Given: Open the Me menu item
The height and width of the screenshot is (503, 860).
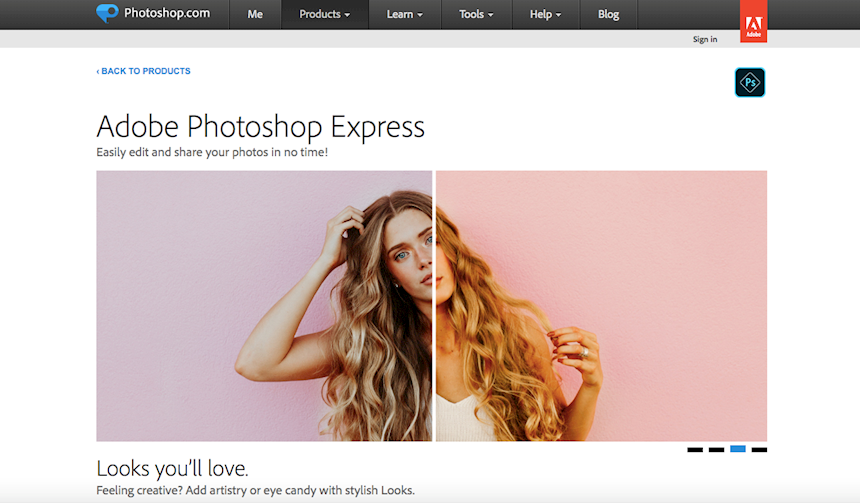Looking at the screenshot, I should (x=255, y=14).
